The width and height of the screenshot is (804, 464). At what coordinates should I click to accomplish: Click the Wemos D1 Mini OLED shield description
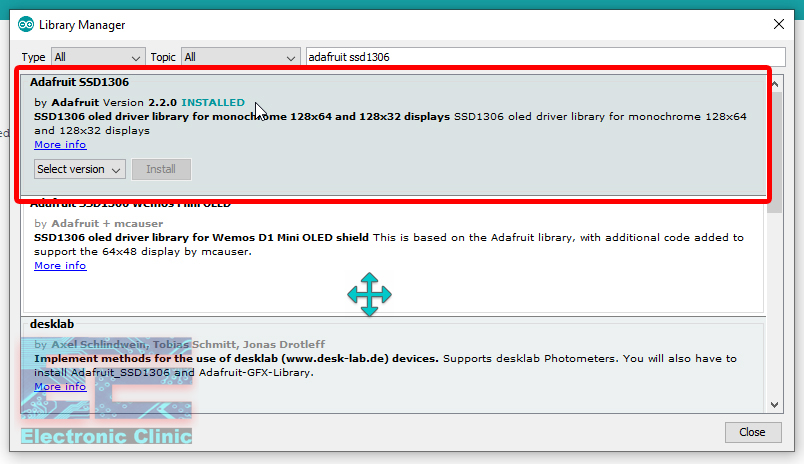[x=389, y=245]
